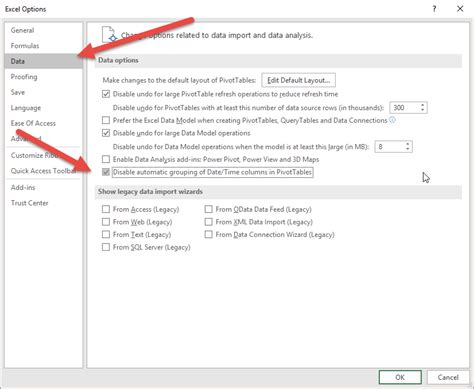Enable From Text (Legacy) wizard
Viewport: 474px width, 389px height.
(x=106, y=234)
